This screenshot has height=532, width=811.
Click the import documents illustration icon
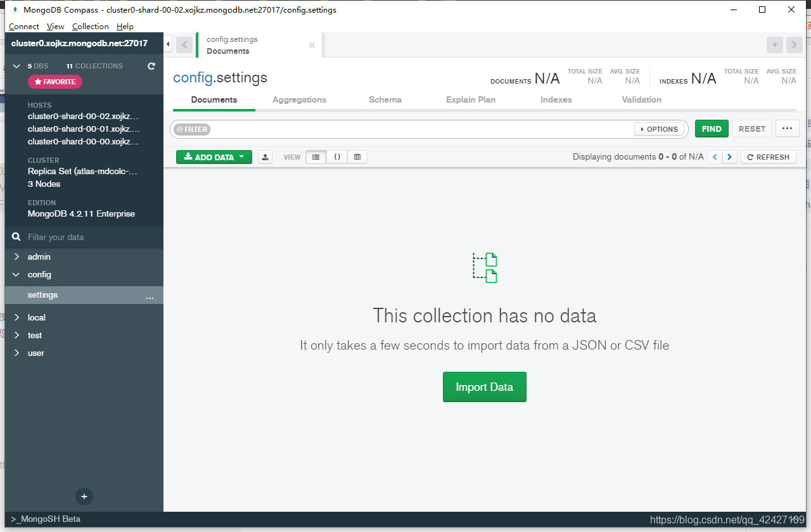pyautogui.click(x=485, y=267)
